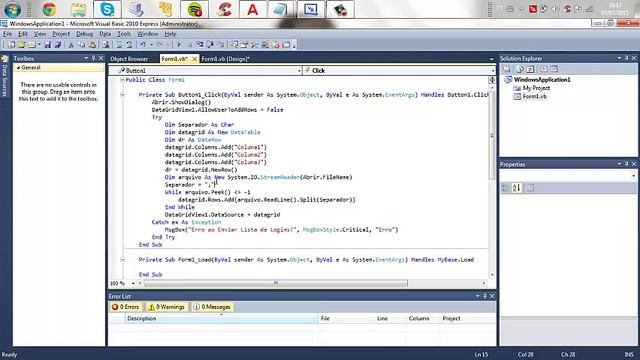This screenshot has width=640, height=360.
Task: Collapse the General group in Toolbox
Action: (x=18, y=68)
